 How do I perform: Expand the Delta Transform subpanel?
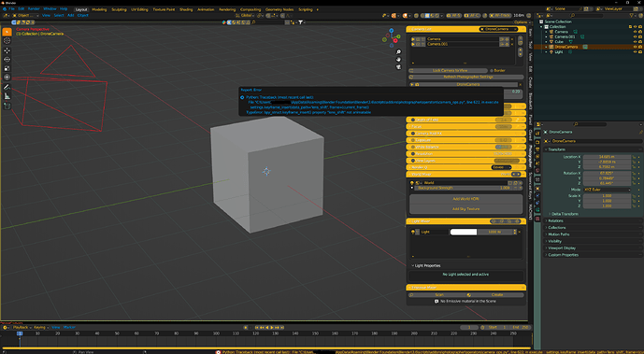click(563, 214)
